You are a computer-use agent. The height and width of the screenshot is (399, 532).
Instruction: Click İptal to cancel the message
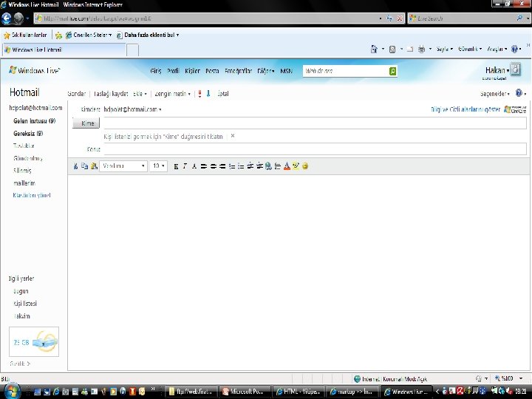[x=223, y=94]
